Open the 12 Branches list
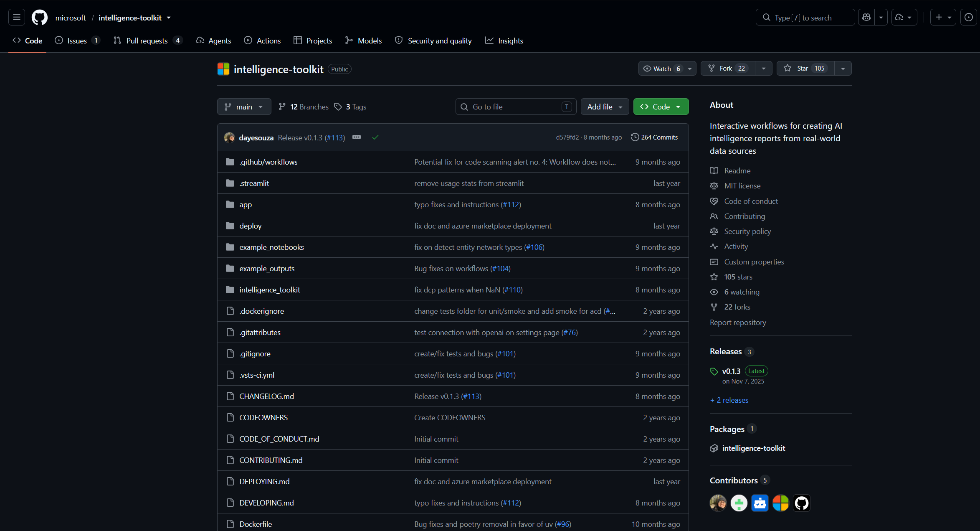 [304, 107]
